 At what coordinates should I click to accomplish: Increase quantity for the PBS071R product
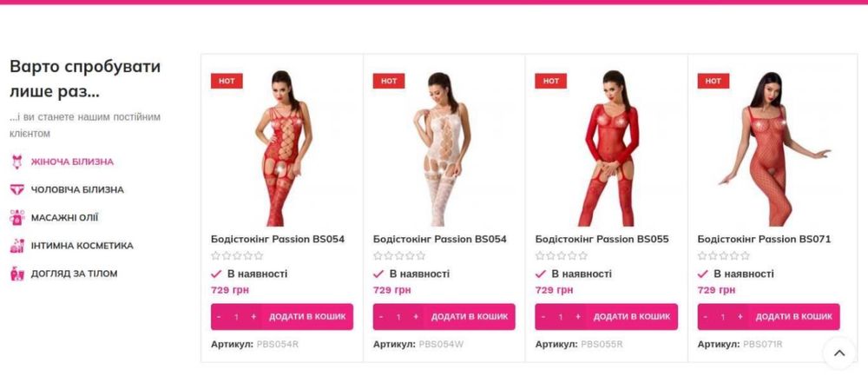click(x=740, y=317)
